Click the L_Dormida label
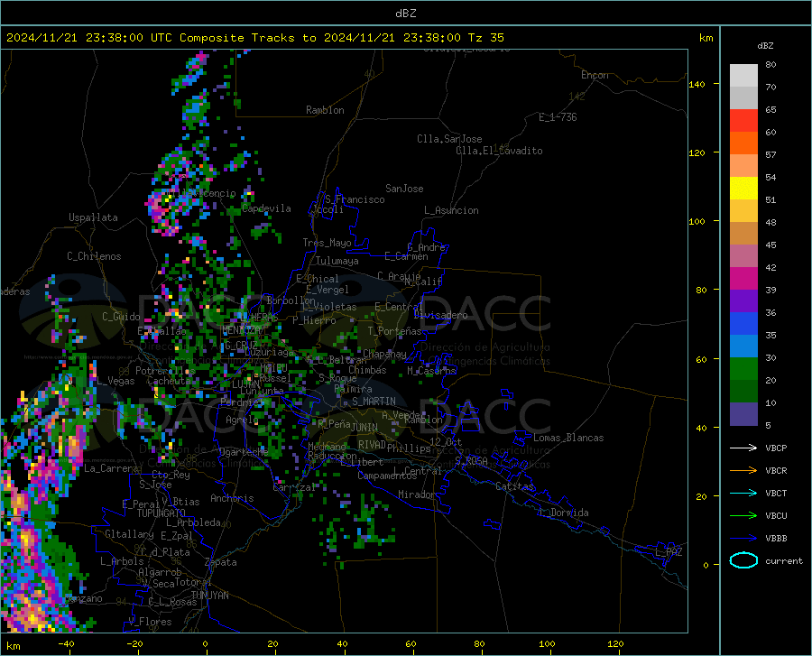This screenshot has width=812, height=656. pos(564,513)
